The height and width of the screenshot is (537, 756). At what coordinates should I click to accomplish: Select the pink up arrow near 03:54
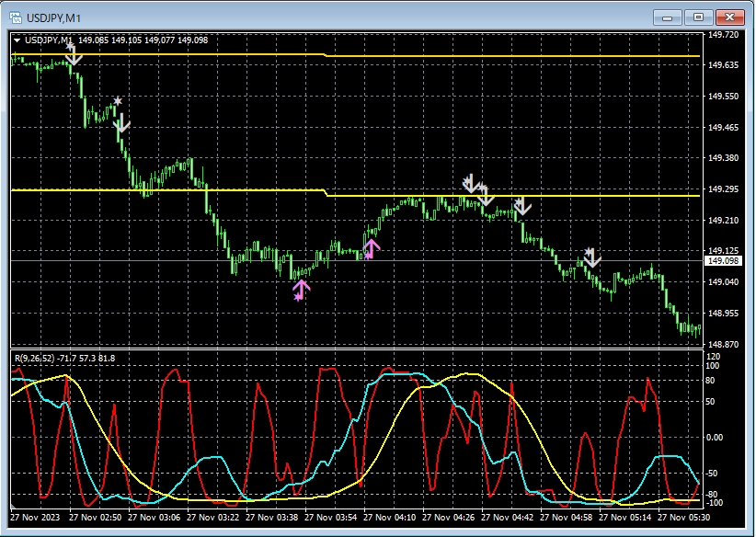pos(371,248)
